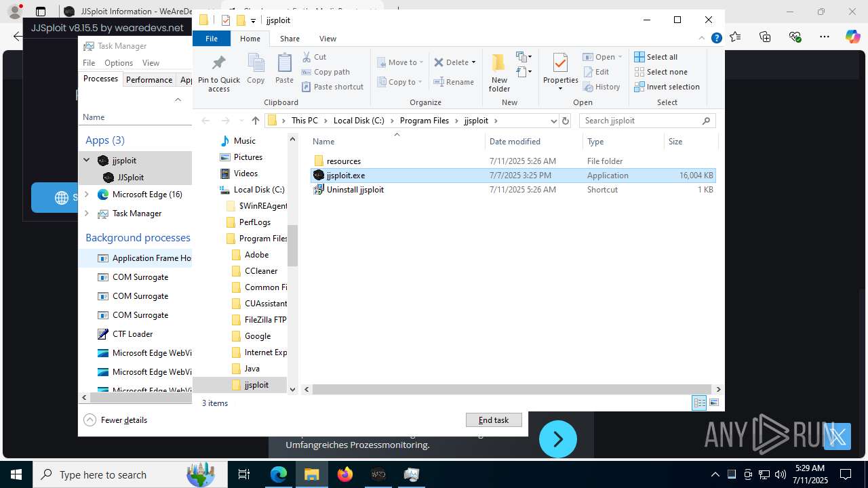868x488 pixels.
Task: Switch to Performance tab in Task Manager
Action: click(149, 79)
